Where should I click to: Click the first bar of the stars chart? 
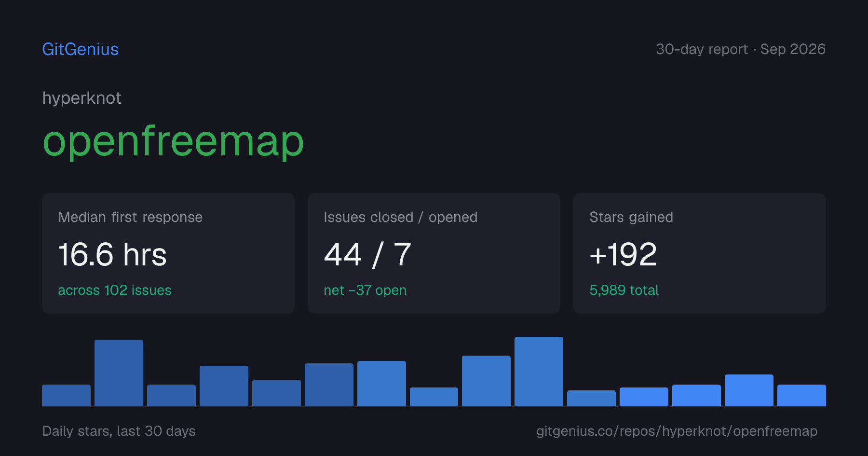click(x=66, y=395)
